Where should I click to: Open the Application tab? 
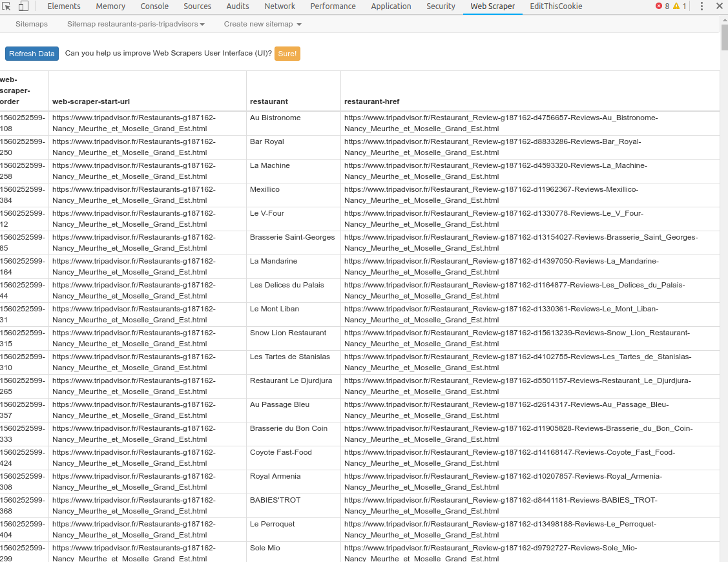click(391, 6)
